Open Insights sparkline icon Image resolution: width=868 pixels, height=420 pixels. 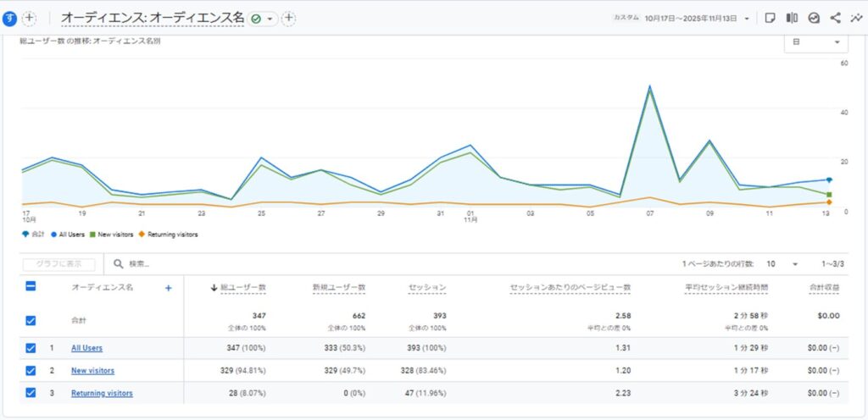pos(856,18)
